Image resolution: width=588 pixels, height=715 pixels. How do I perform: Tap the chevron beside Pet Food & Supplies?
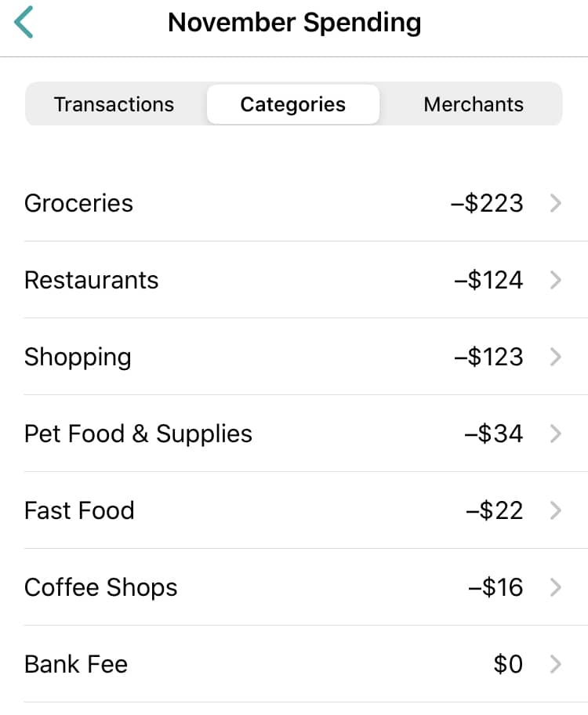555,434
